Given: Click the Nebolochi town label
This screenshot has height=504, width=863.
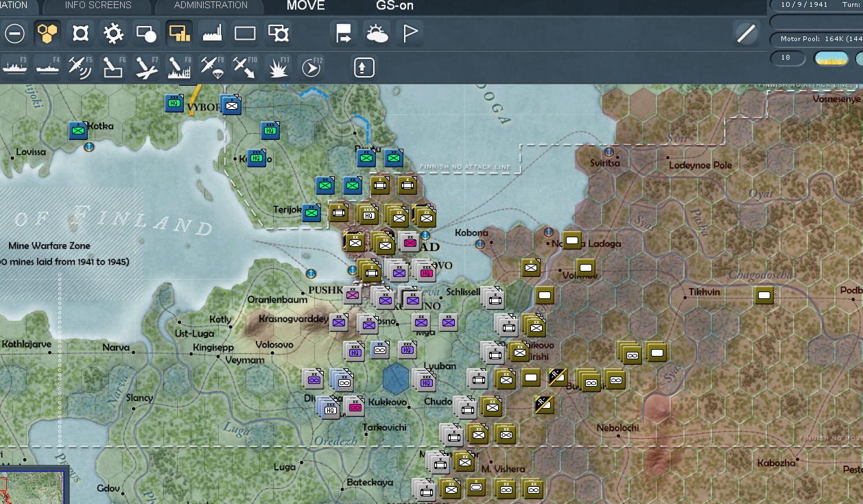Looking at the screenshot, I should (x=617, y=428).
